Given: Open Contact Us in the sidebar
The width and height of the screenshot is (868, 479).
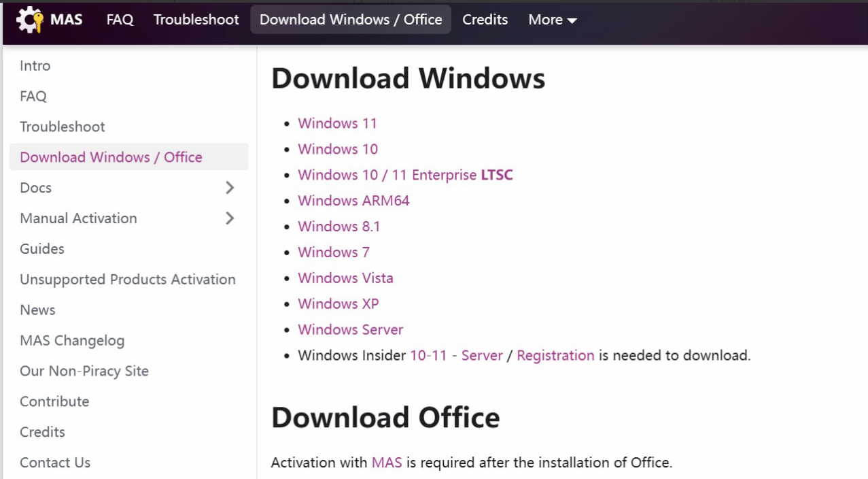Looking at the screenshot, I should (55, 463).
